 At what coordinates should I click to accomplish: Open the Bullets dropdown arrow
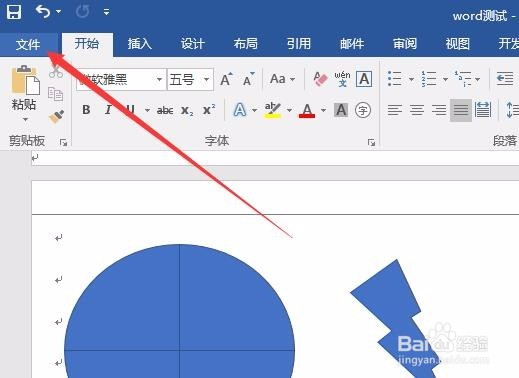[x=411, y=79]
